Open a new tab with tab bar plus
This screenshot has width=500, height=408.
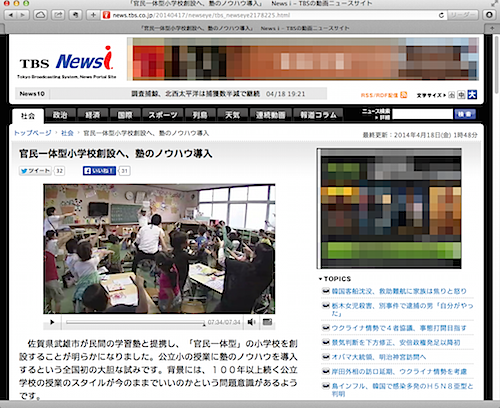(x=492, y=28)
